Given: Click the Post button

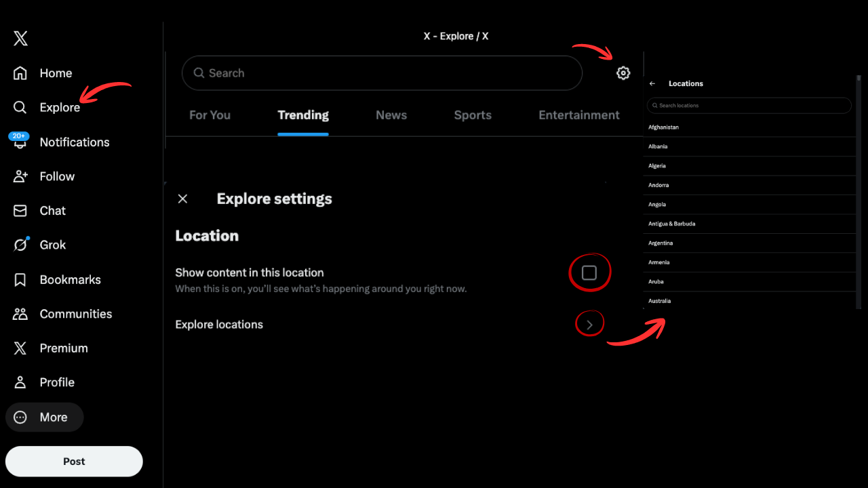Looking at the screenshot, I should click(x=73, y=461).
